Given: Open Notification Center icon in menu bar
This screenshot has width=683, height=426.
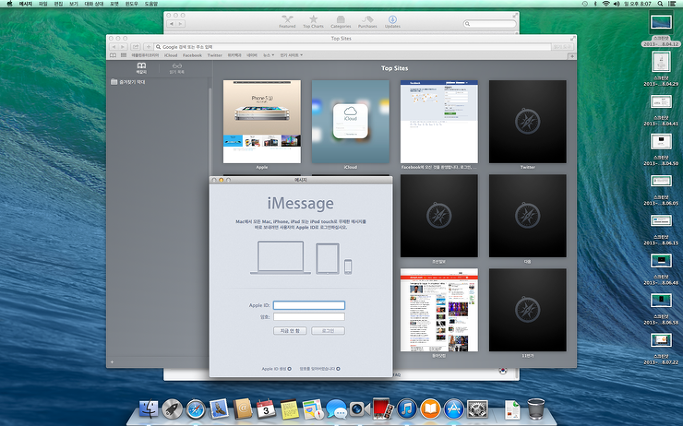Looking at the screenshot, I should click(672, 3).
